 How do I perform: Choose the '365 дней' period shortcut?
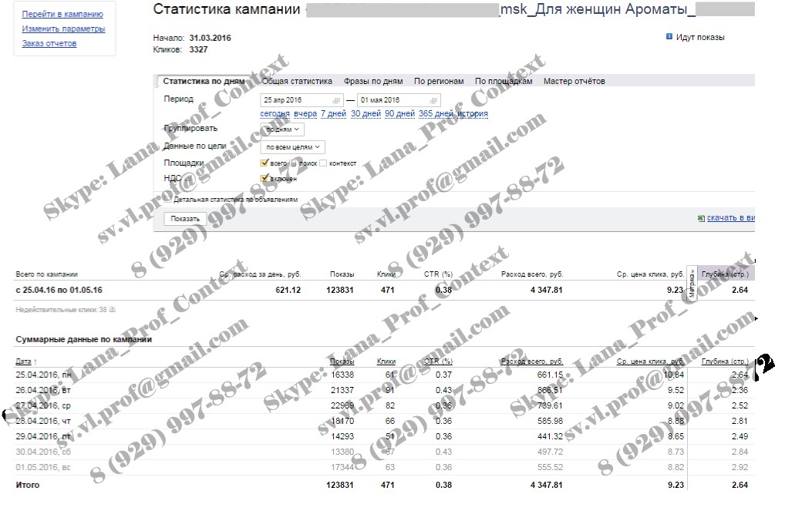coord(436,113)
